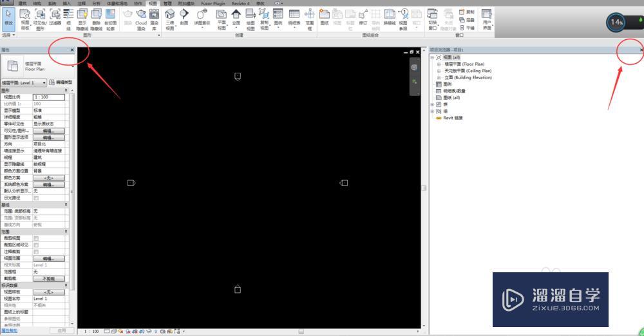Open 视图样板 (View Templates) tool
Image resolution: width=644 pixels, height=336 pixels.
coord(25,19)
